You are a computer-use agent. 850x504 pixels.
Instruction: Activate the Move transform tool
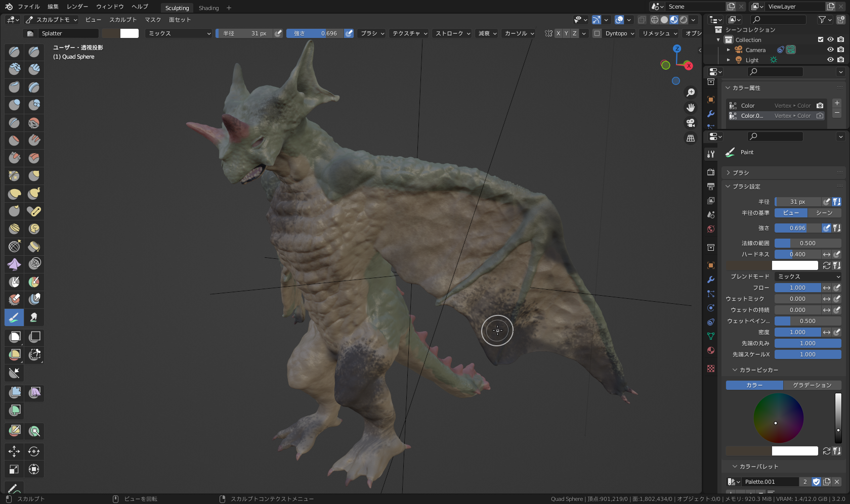tap(14, 451)
